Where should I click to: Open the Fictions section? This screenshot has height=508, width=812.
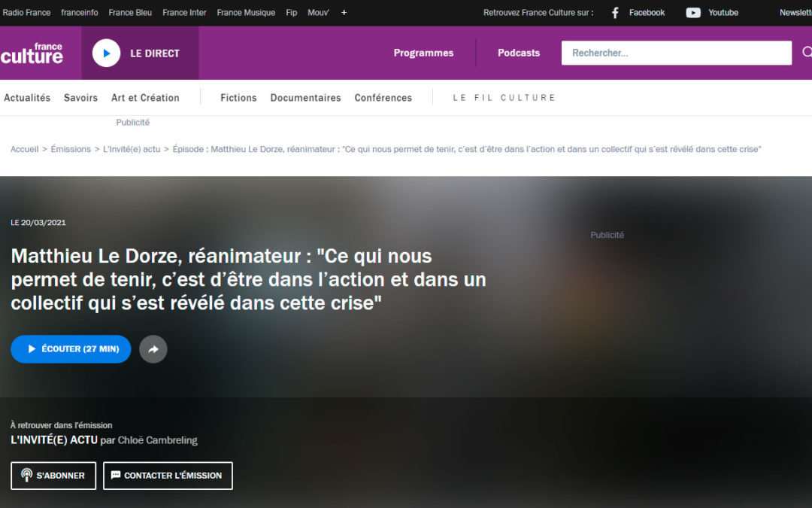click(x=238, y=97)
